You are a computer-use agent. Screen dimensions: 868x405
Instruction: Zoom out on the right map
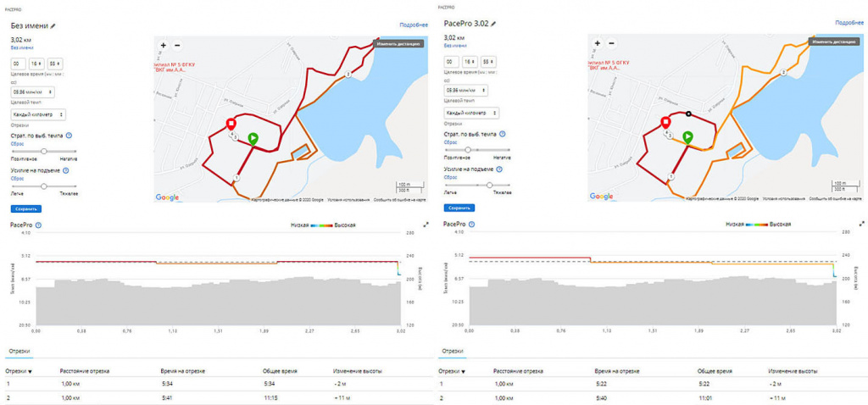coord(611,43)
